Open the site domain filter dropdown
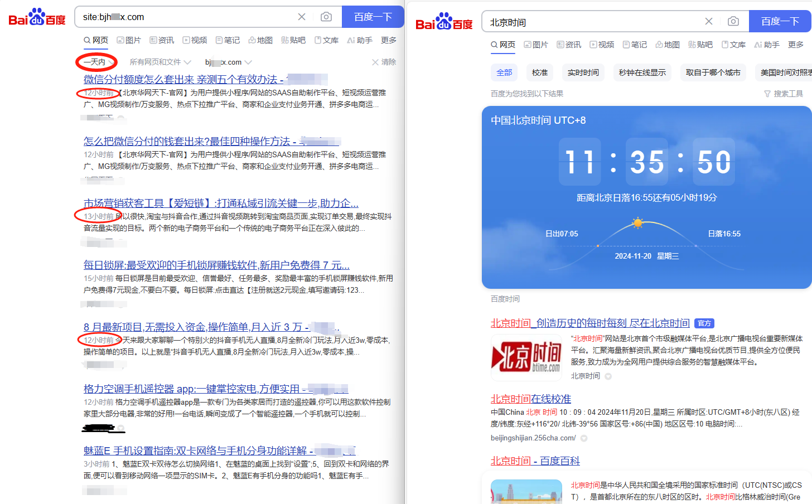 point(229,62)
